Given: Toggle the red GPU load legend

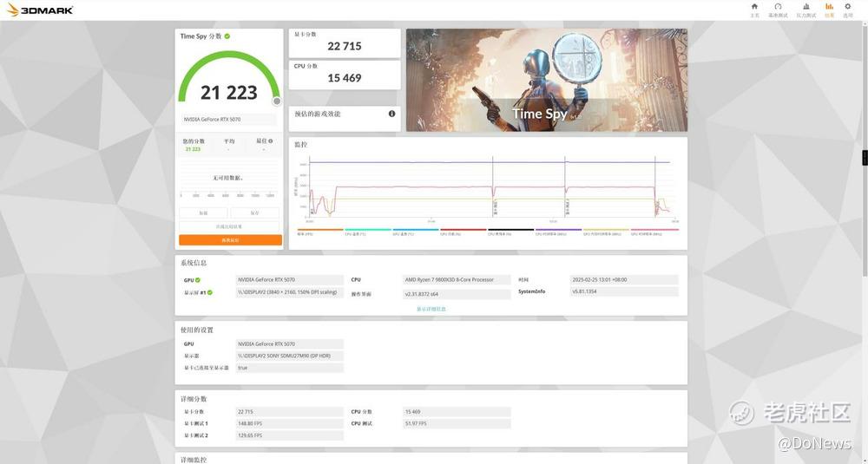Looking at the screenshot, I should pyautogui.click(x=464, y=232).
